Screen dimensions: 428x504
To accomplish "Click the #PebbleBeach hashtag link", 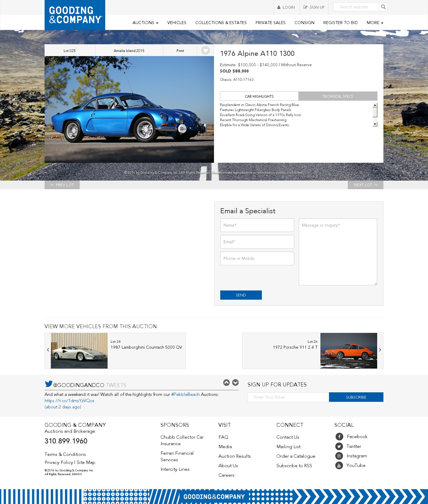I will [185, 394].
